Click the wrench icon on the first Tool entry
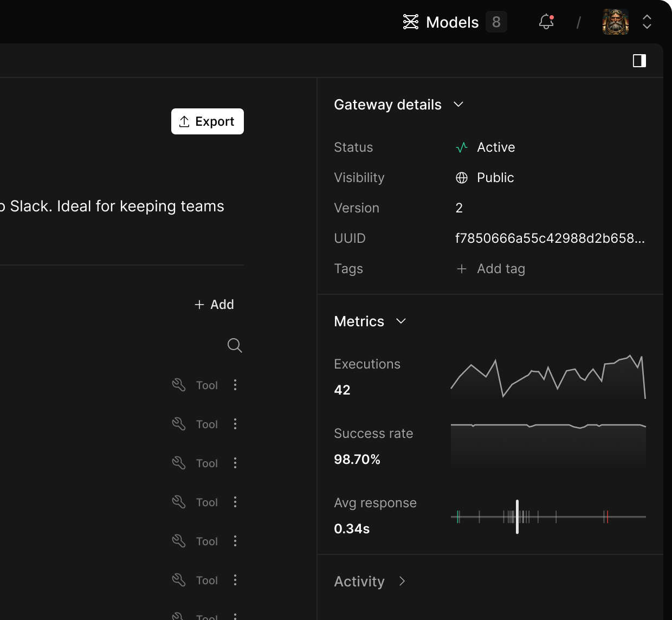672x620 pixels. [178, 385]
